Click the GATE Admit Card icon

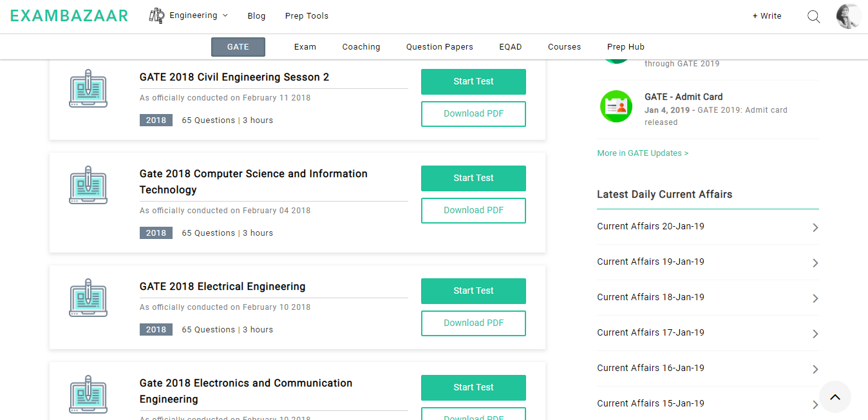[616, 106]
